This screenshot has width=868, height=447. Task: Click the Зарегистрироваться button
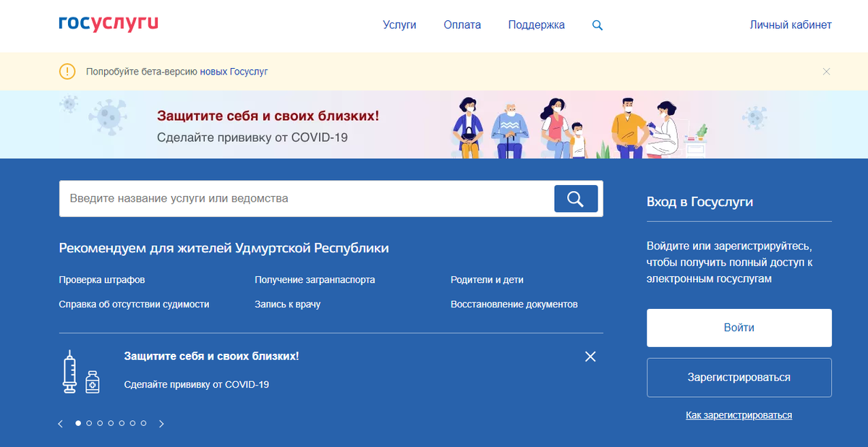tap(739, 378)
